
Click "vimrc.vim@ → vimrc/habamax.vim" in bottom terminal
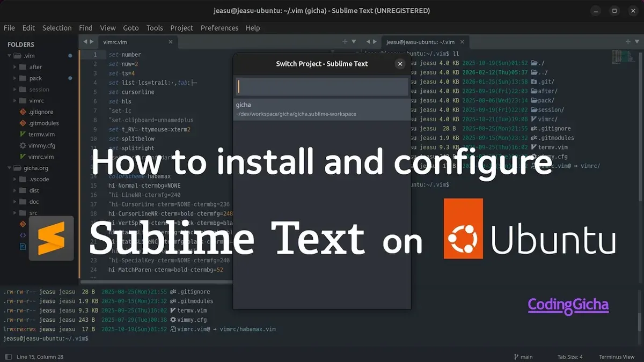tap(227, 329)
